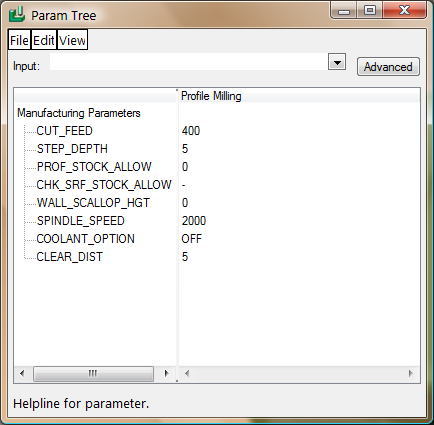Click the SPINDLE_SPEED value 2000
The image size is (434, 425).
194,221
